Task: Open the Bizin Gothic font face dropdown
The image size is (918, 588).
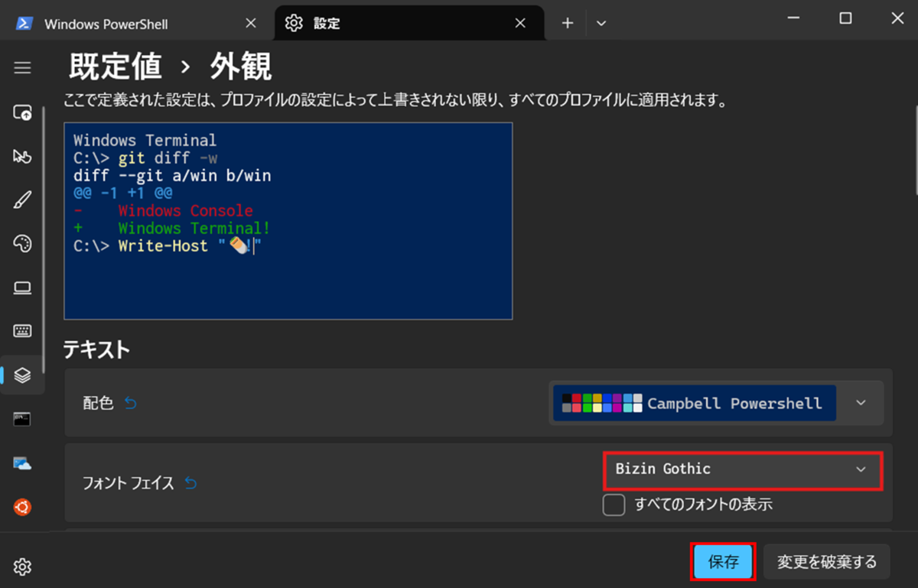Action: pyautogui.click(x=743, y=469)
